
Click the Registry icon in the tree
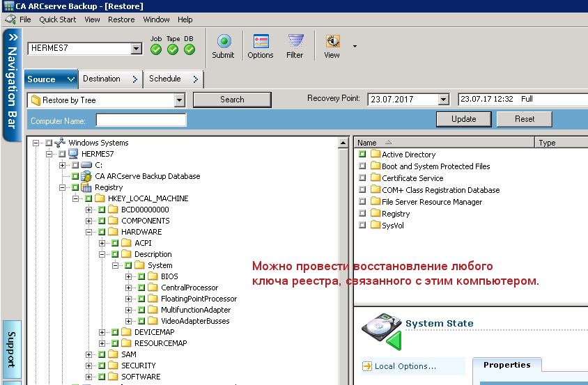coord(86,187)
